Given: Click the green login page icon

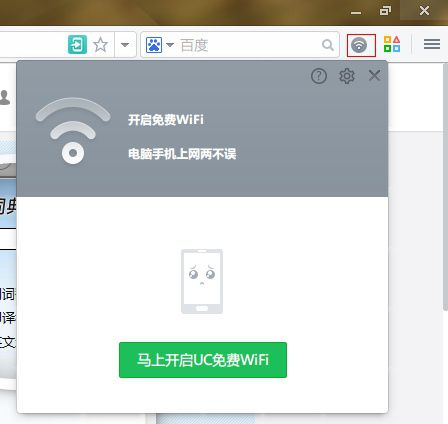Looking at the screenshot, I should point(77,44).
